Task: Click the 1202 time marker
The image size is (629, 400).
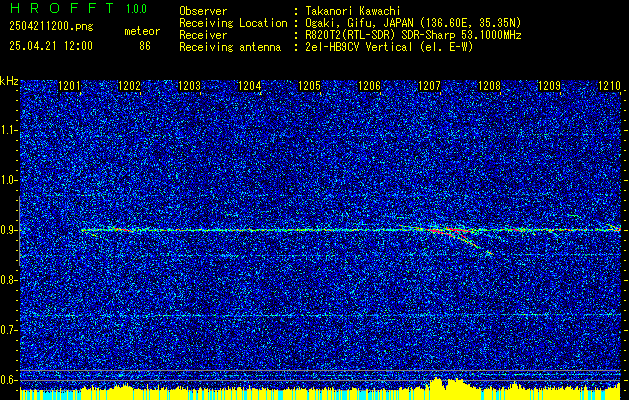Action: [130, 86]
